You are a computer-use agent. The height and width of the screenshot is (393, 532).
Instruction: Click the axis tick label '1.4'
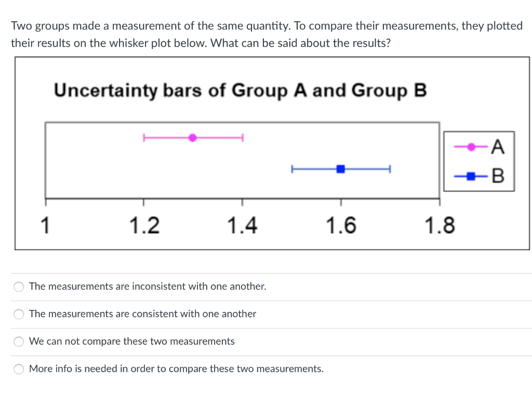242,224
